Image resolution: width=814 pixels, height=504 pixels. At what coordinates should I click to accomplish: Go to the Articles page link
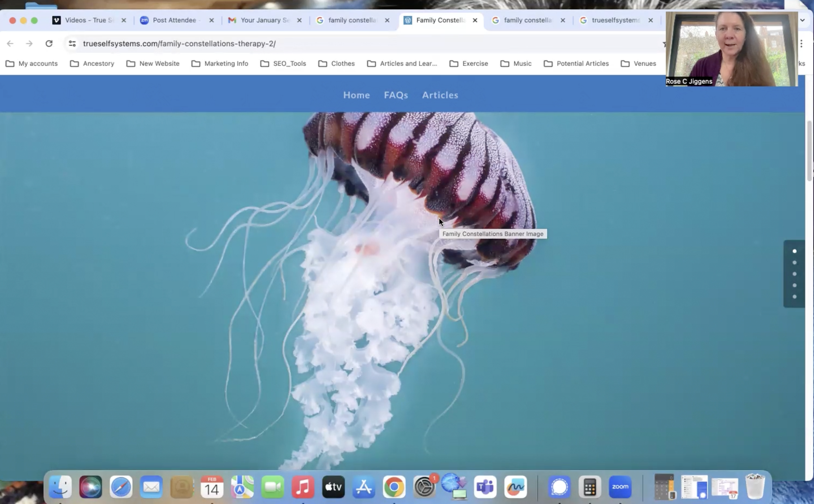[x=440, y=95]
